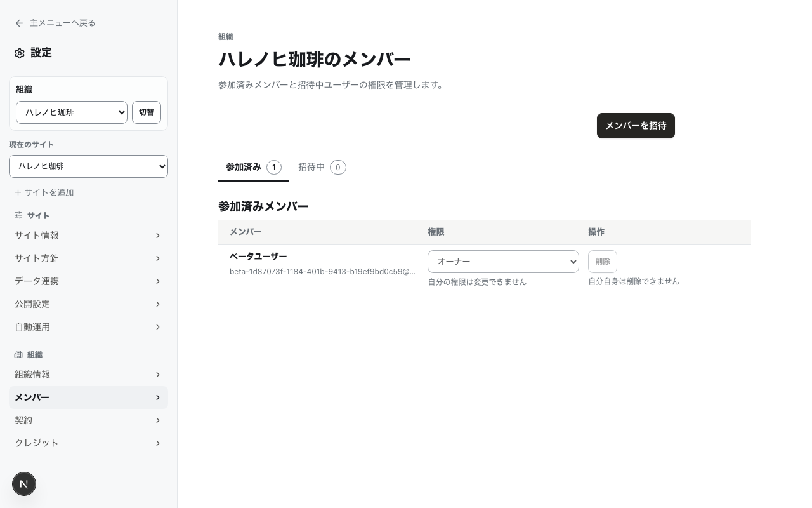
Task: Open クレジット menu item
Action: (88, 443)
